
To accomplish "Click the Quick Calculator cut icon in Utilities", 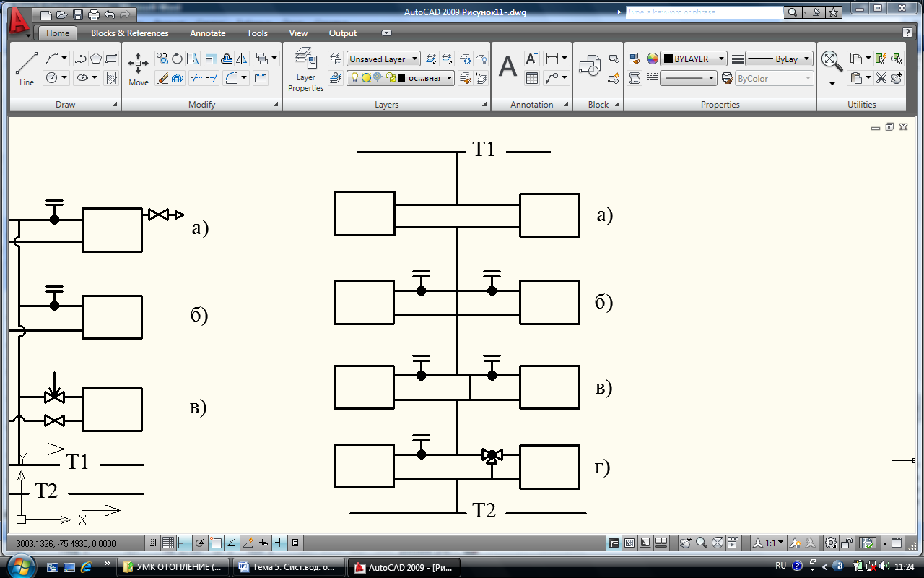I will click(881, 78).
